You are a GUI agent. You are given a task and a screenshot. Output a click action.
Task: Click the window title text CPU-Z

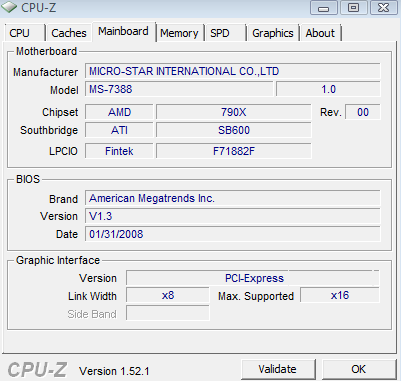click(x=38, y=7)
